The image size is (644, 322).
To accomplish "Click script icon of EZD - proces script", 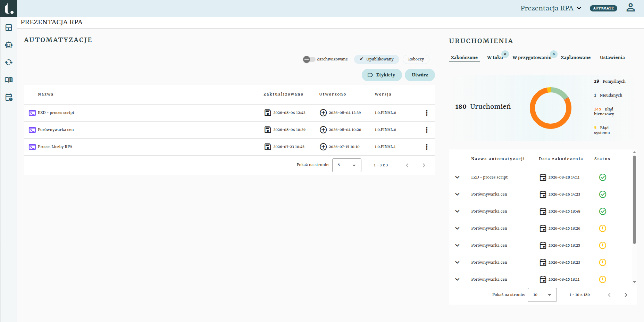I will click(32, 113).
